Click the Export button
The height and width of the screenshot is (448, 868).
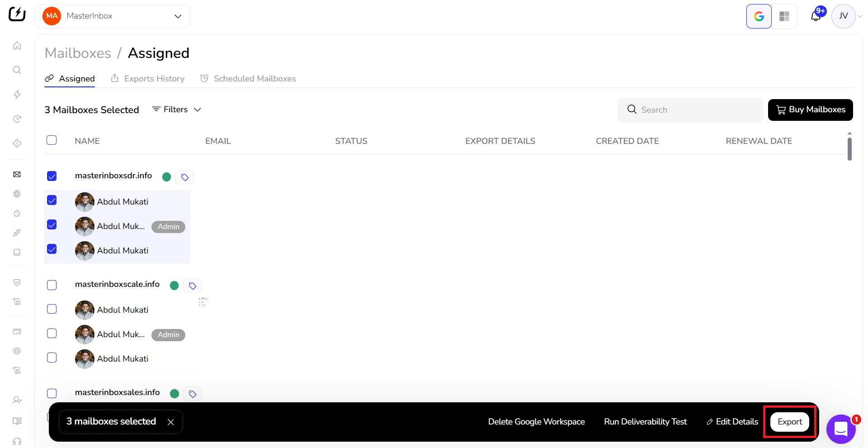789,422
